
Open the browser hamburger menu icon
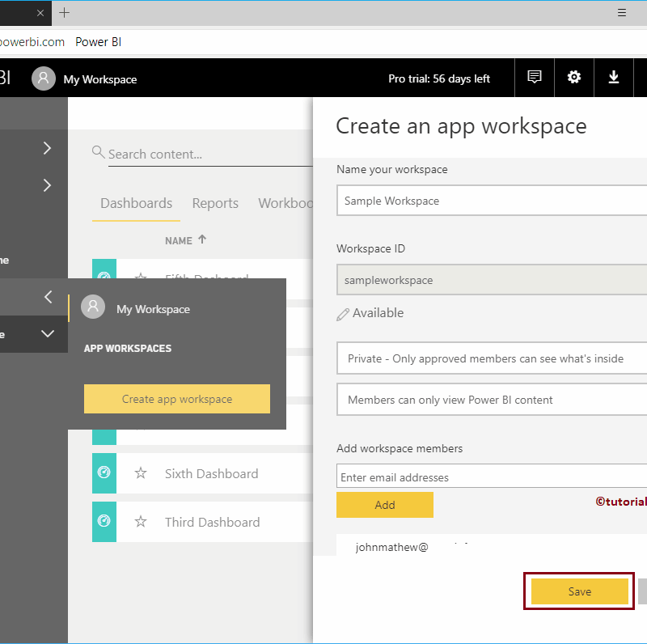click(x=621, y=12)
